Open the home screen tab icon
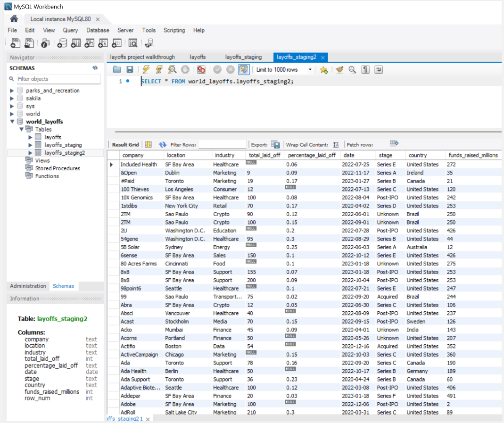Image resolution: width=504 pixels, height=423 pixels. [x=14, y=19]
